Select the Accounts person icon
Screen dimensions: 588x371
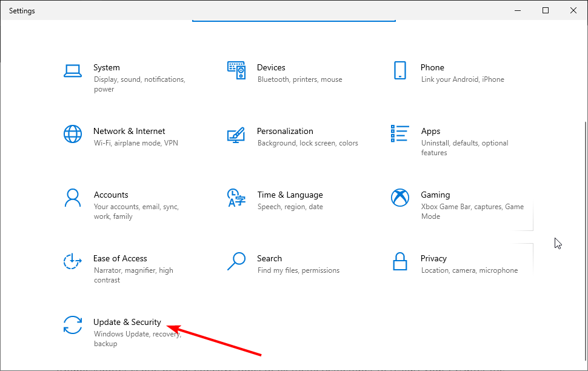pyautogui.click(x=72, y=198)
